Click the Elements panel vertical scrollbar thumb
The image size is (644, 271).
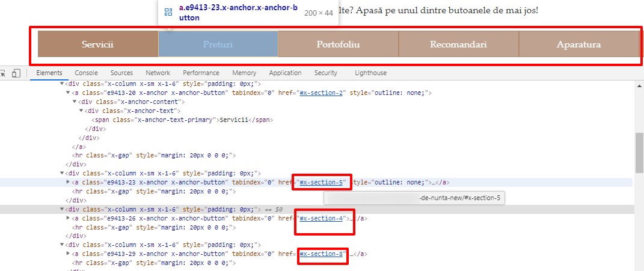(639, 153)
